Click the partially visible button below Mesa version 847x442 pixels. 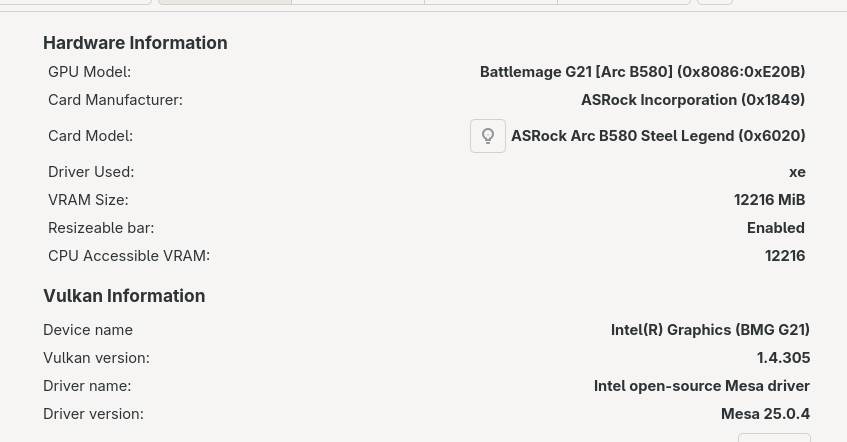[774, 438]
